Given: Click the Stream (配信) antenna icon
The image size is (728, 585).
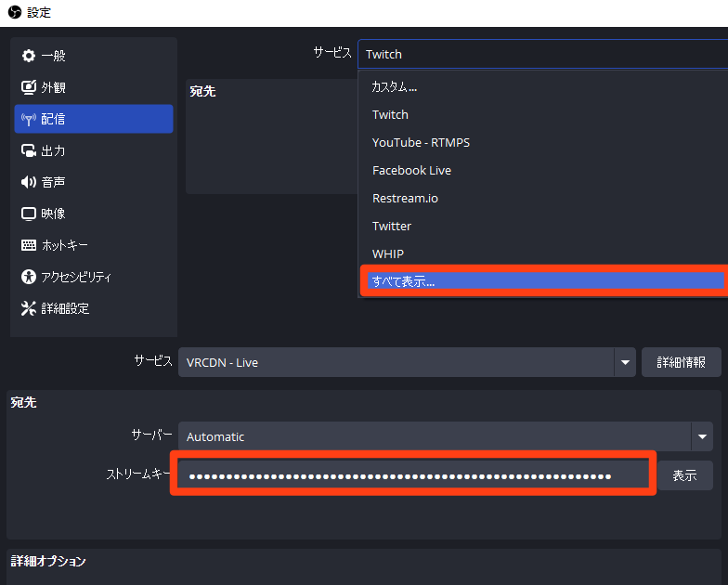Looking at the screenshot, I should (x=28, y=119).
